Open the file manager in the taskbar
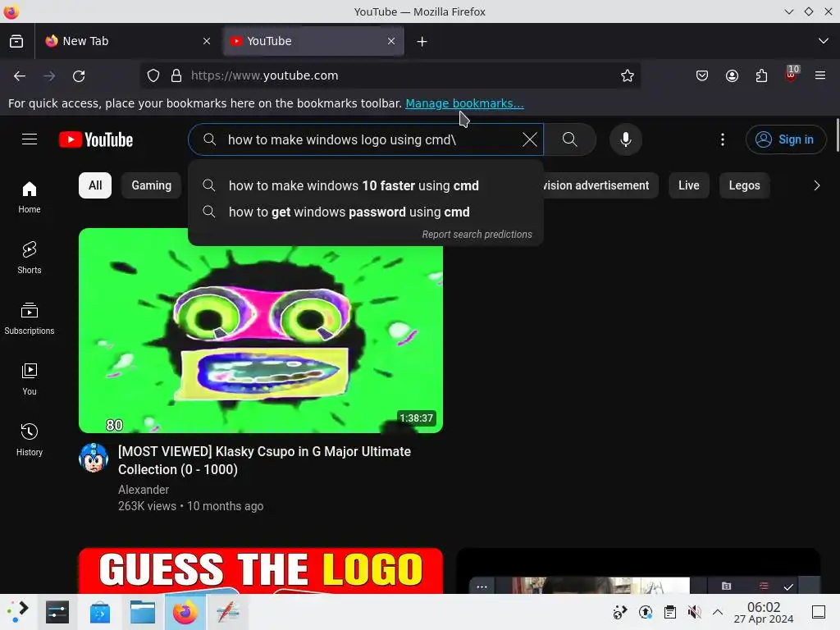This screenshot has height=630, width=840. [x=143, y=612]
